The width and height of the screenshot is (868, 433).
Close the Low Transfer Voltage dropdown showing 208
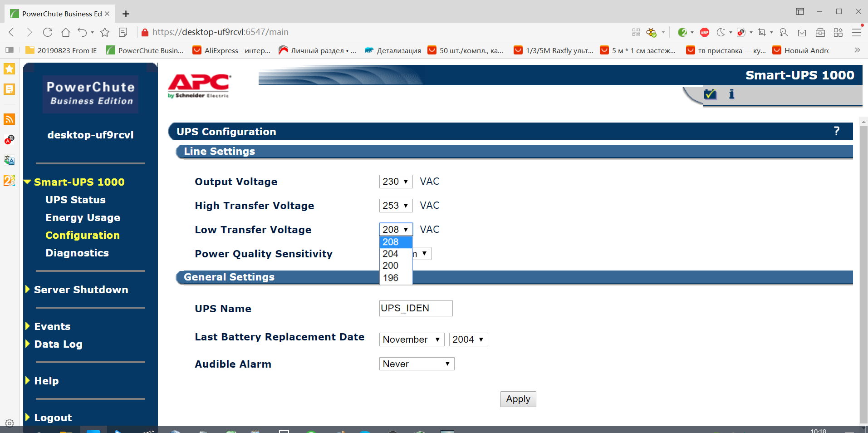396,230
